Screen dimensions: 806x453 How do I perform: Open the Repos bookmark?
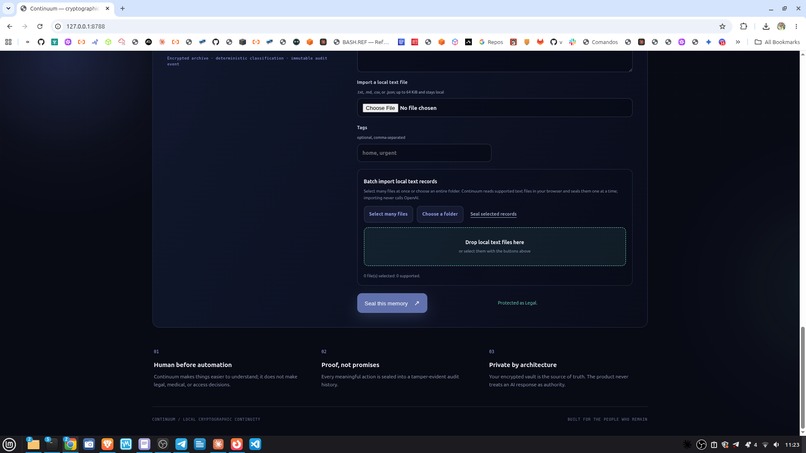[491, 42]
